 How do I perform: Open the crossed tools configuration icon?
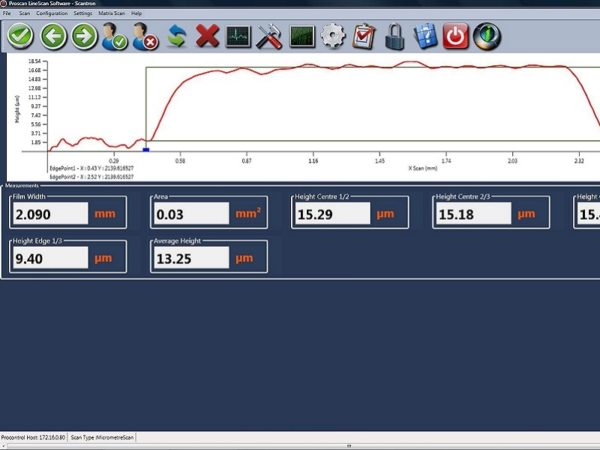269,37
